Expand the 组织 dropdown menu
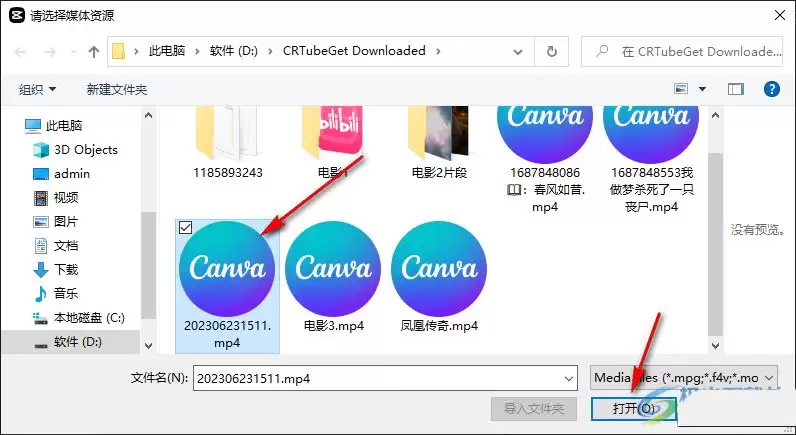The height and width of the screenshot is (435, 796). 38,89
